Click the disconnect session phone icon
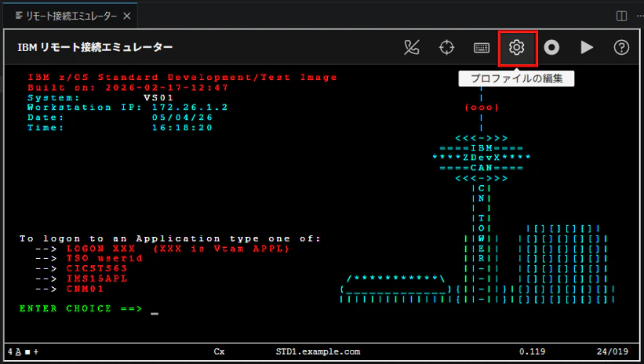The height and width of the screenshot is (364, 644). click(412, 48)
